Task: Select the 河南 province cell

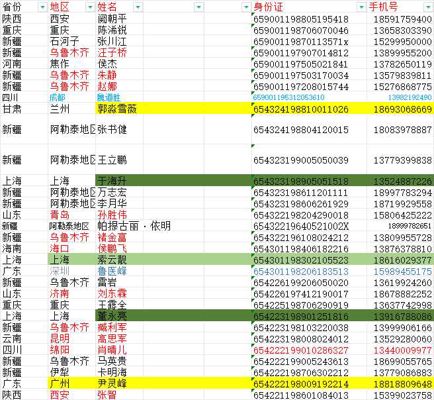Action: coord(24,64)
